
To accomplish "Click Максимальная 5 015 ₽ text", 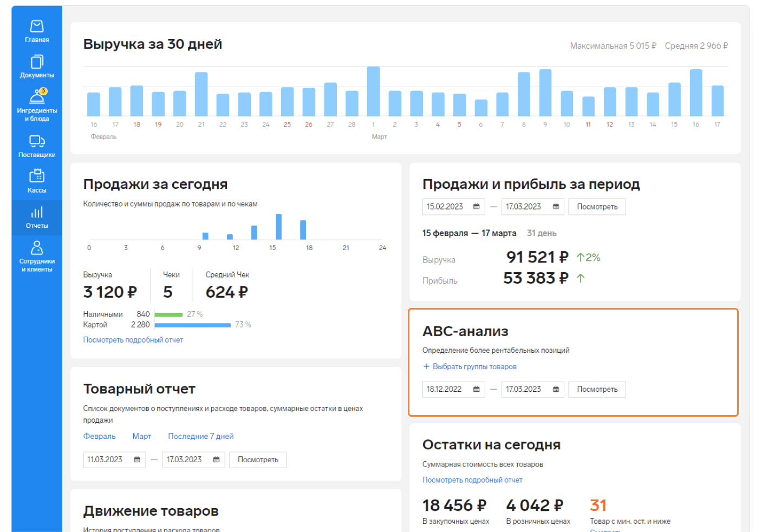I will 613,46.
